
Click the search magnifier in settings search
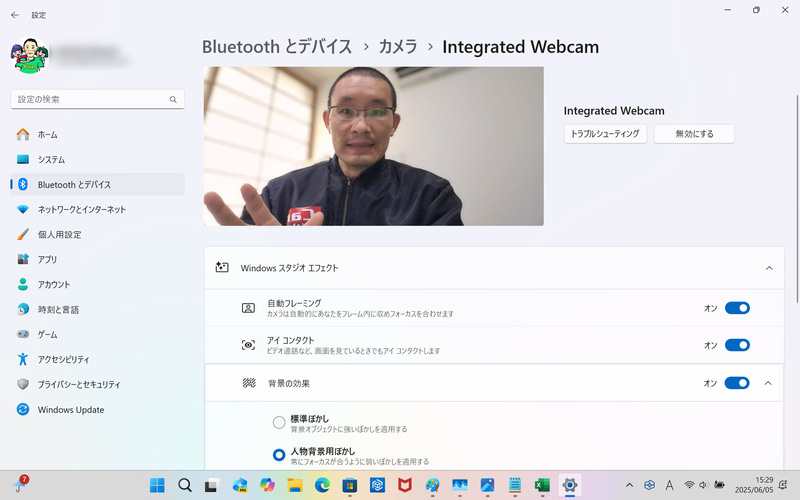click(x=173, y=99)
